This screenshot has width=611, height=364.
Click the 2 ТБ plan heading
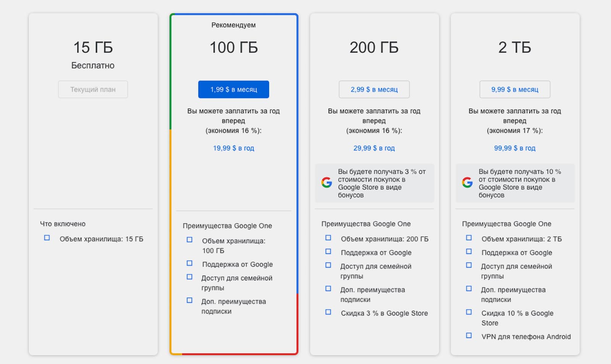[x=514, y=48]
